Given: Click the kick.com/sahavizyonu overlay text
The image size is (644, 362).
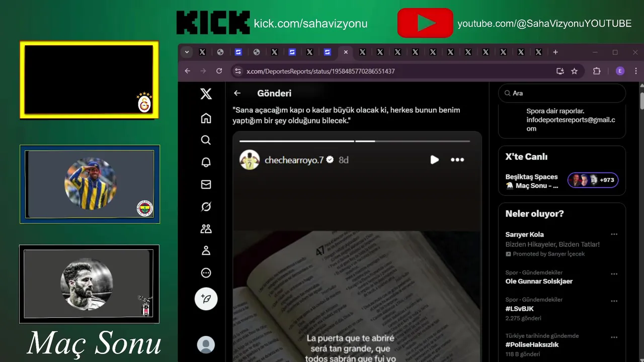Looking at the screenshot, I should pos(310,24).
